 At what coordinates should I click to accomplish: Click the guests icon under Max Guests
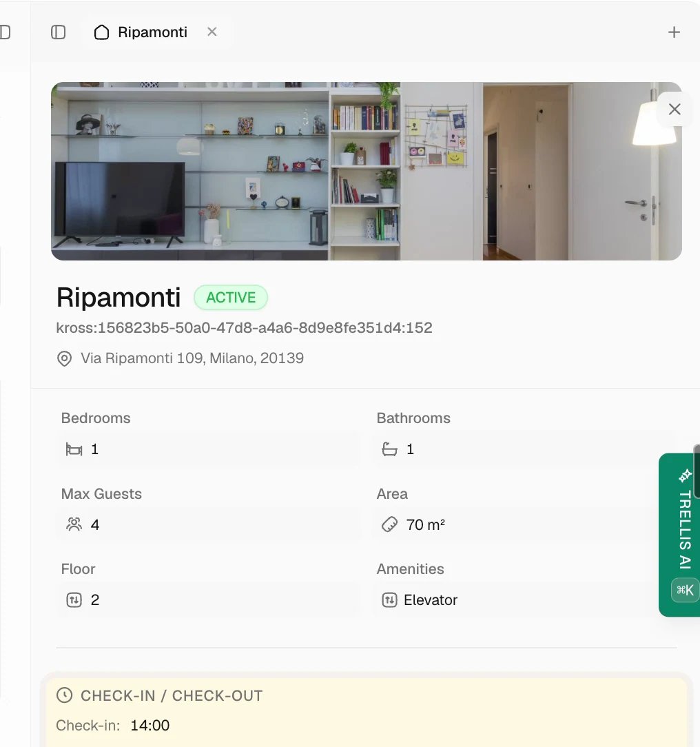point(74,524)
